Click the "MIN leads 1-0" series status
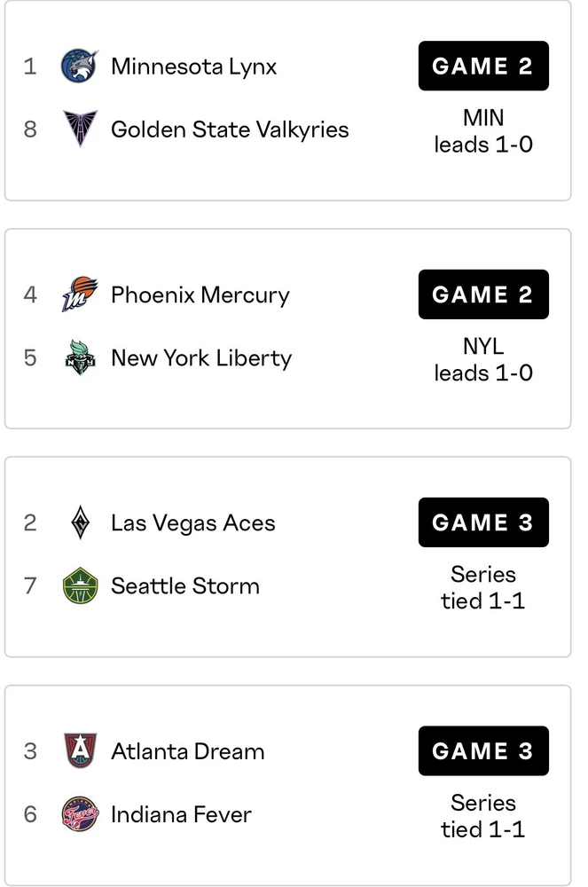The image size is (588, 887). (483, 130)
